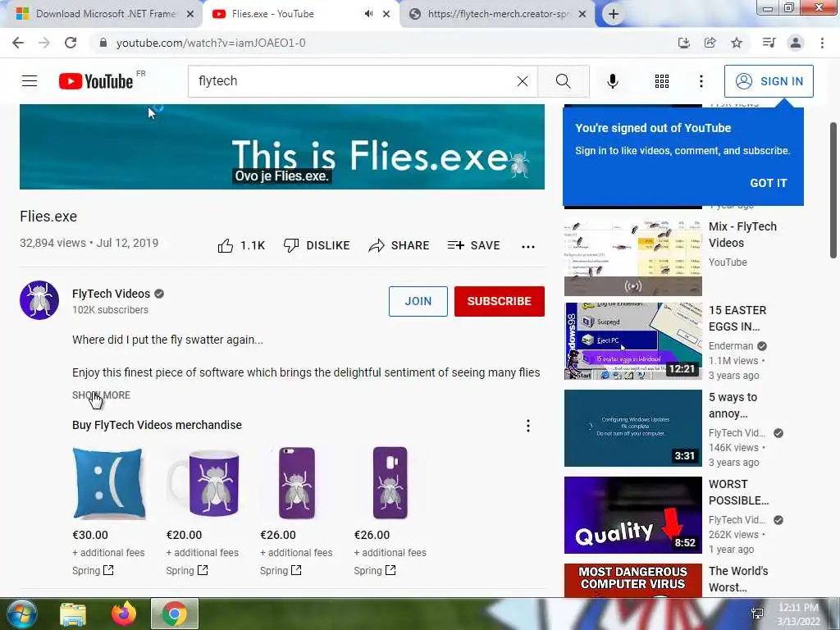Open the Spring link under the €20.00 item
Viewport: 840px width, 630px height.
point(186,571)
